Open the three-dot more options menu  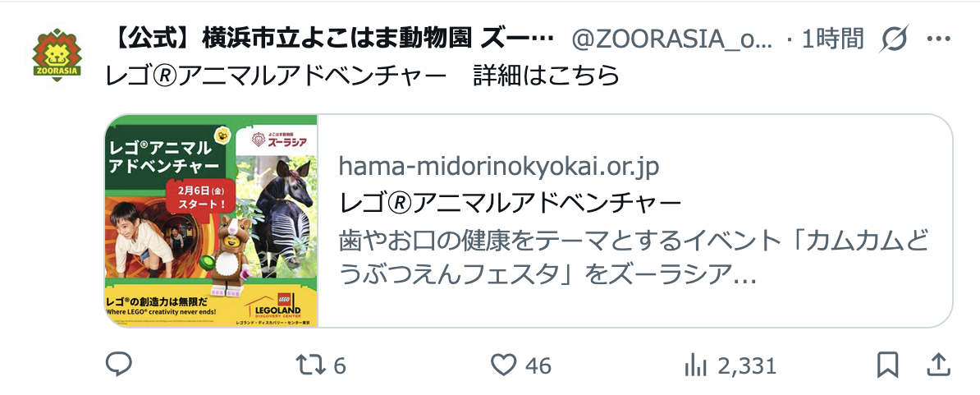pos(938,39)
